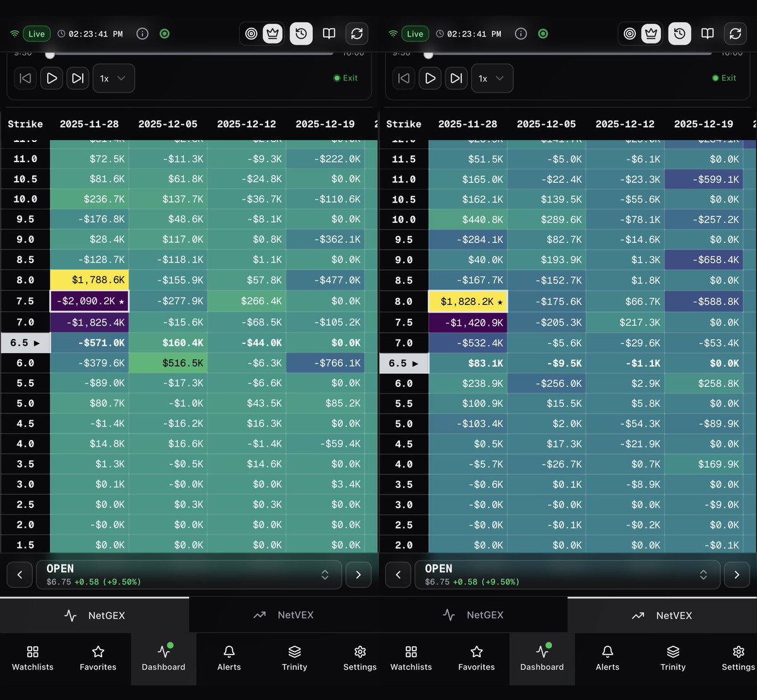Toggle the Live status indicator

[x=36, y=33]
